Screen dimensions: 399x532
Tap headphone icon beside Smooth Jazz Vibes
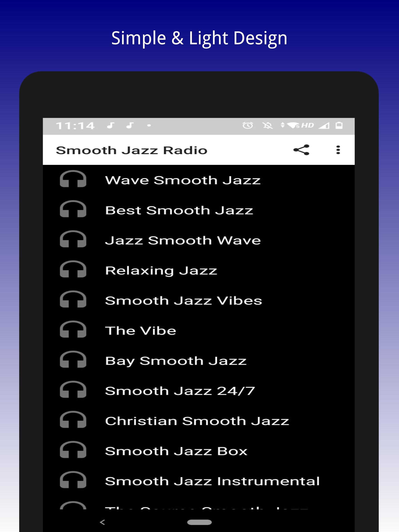pyautogui.click(x=73, y=299)
